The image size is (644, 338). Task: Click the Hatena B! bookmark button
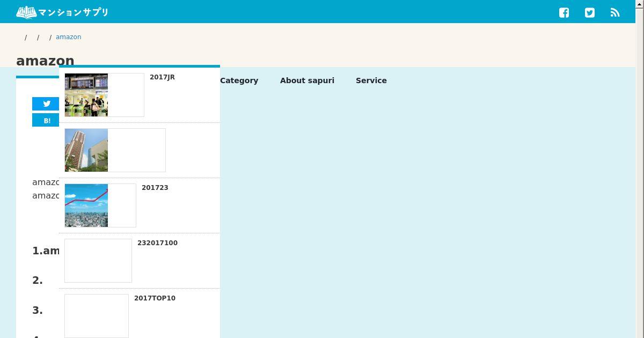point(46,120)
